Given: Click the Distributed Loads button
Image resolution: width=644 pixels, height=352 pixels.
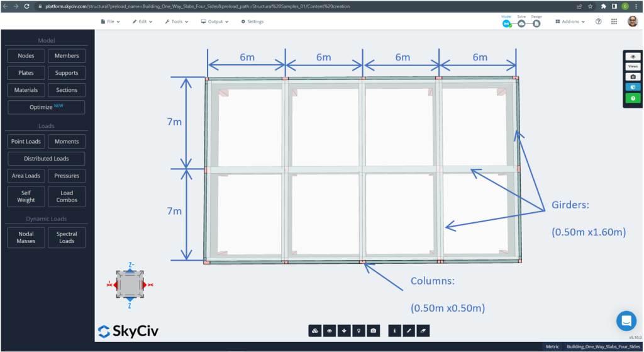Looking at the screenshot, I should point(47,159).
